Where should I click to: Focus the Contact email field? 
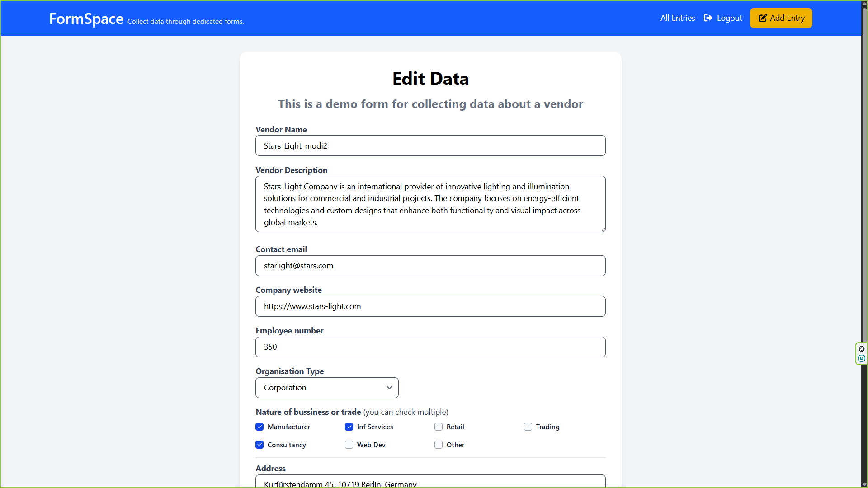pyautogui.click(x=430, y=266)
